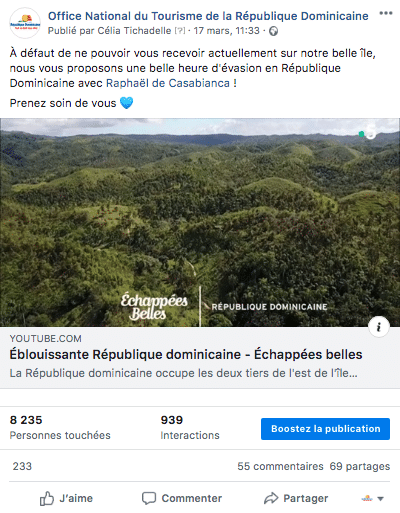Image resolution: width=400 pixels, height=513 pixels.
Task: Boostez la publication button
Action: [x=325, y=429]
